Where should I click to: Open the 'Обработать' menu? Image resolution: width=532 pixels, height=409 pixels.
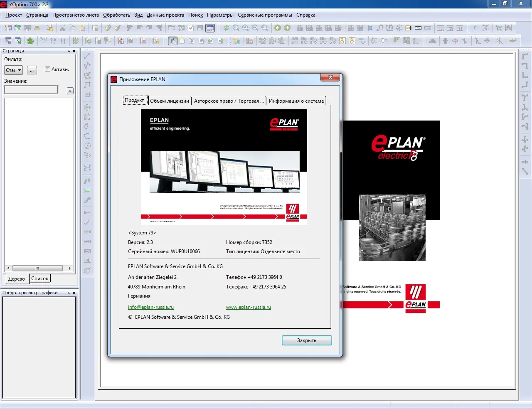point(116,15)
